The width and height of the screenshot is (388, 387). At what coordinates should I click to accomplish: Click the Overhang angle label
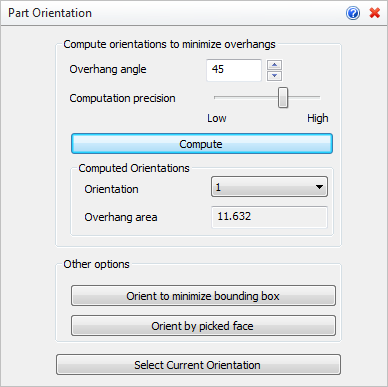pyautogui.click(x=108, y=69)
